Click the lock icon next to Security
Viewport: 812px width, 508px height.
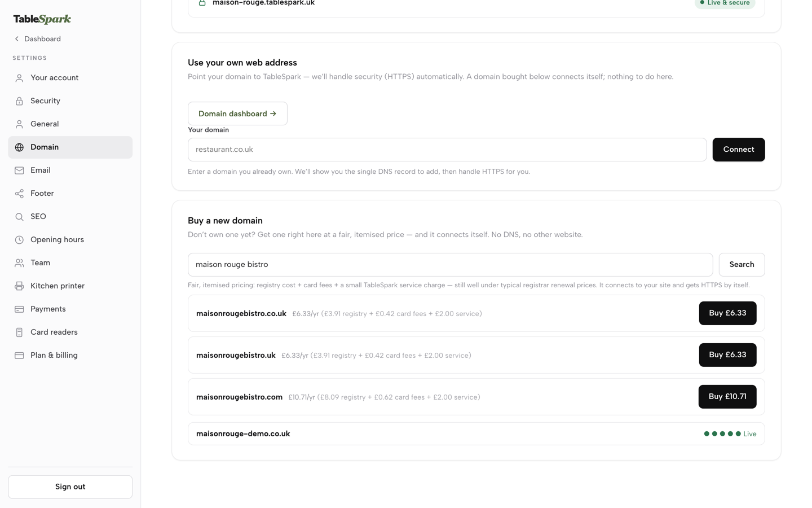(x=19, y=101)
